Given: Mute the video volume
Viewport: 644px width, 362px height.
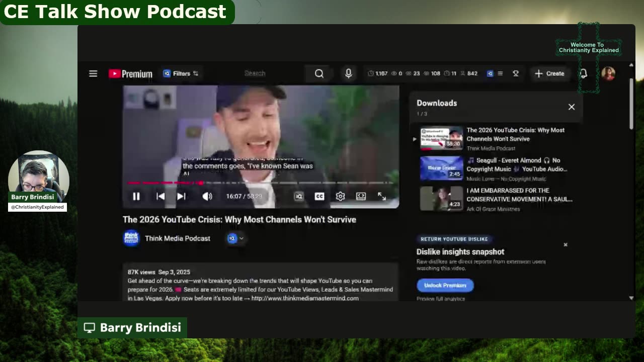Looking at the screenshot, I should tap(207, 196).
